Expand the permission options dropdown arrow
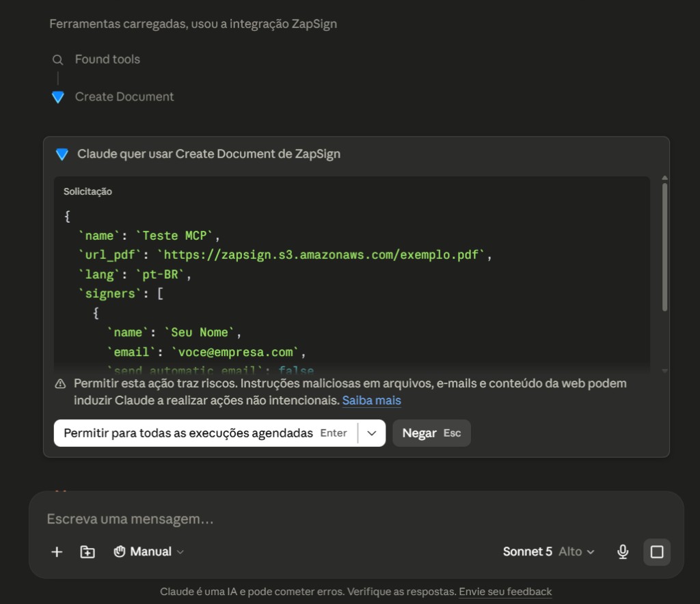This screenshot has height=604, width=700. [371, 433]
